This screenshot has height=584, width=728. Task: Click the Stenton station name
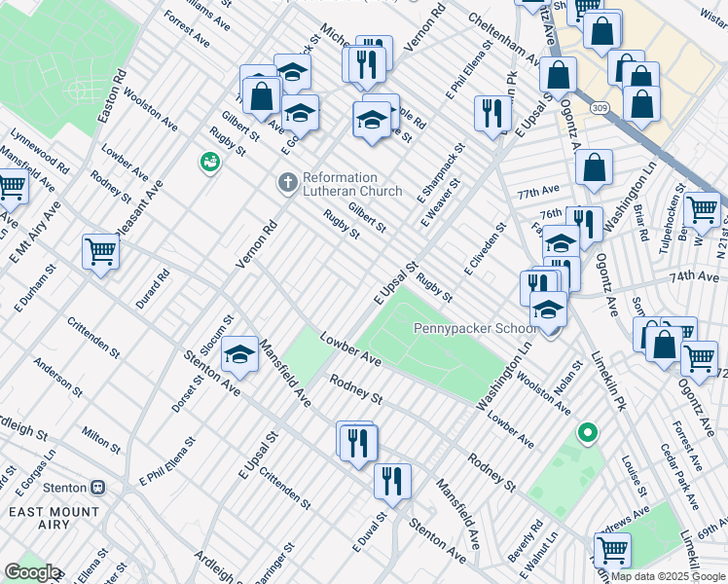(64, 488)
